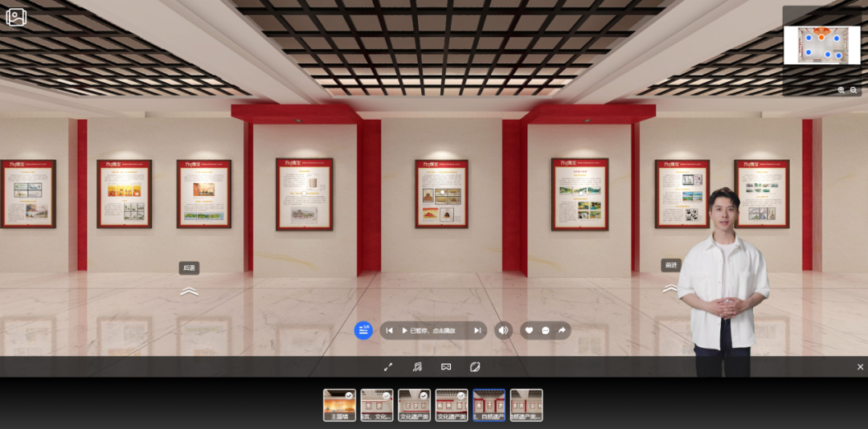
Task: Enter fullscreen with the expand arrows icon
Action: point(388,367)
